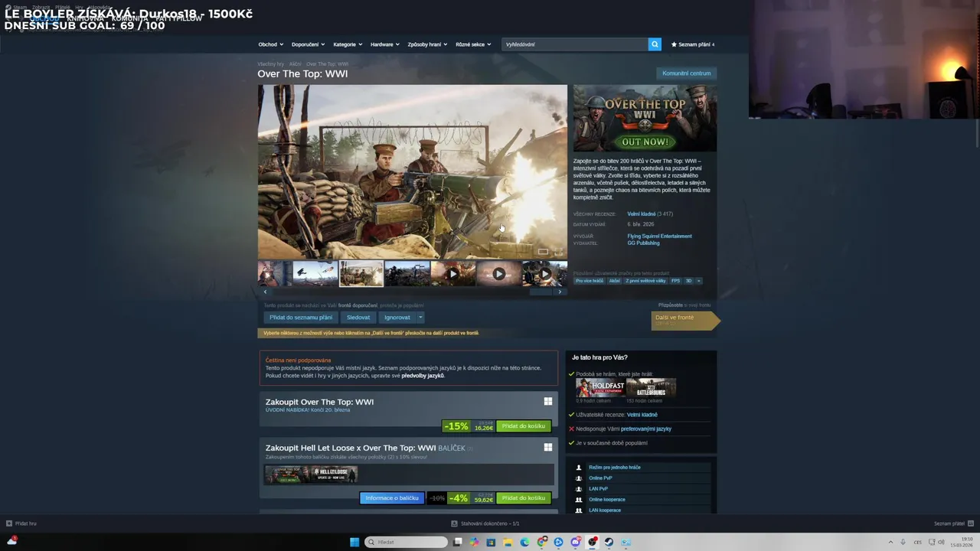Click Akční breadcrumb link

click(295, 64)
